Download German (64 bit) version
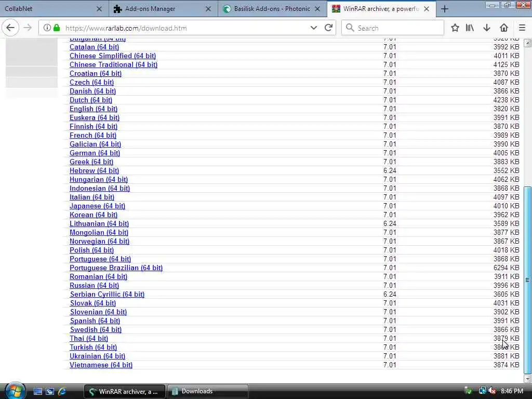 95,153
